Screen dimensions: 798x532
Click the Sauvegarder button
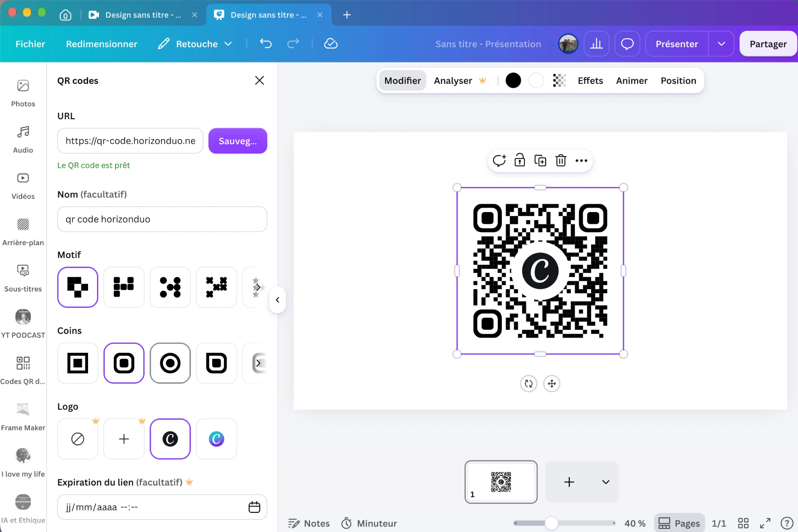(x=238, y=141)
